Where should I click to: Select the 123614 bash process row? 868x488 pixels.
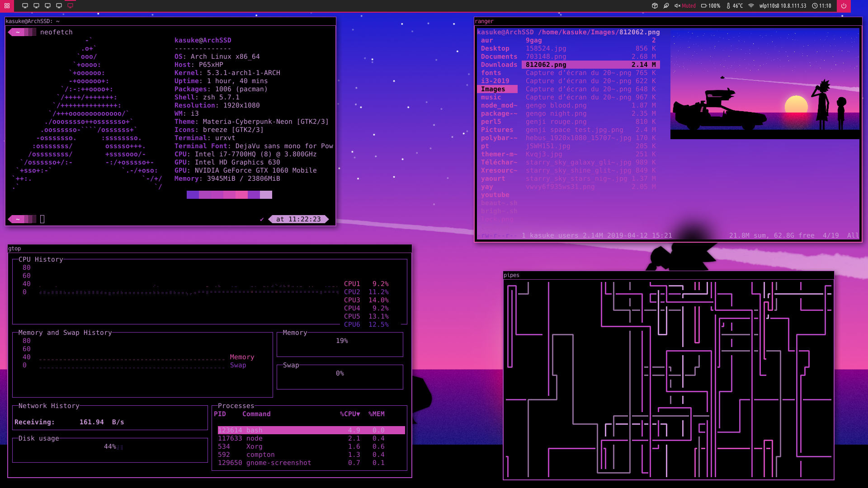click(x=311, y=430)
